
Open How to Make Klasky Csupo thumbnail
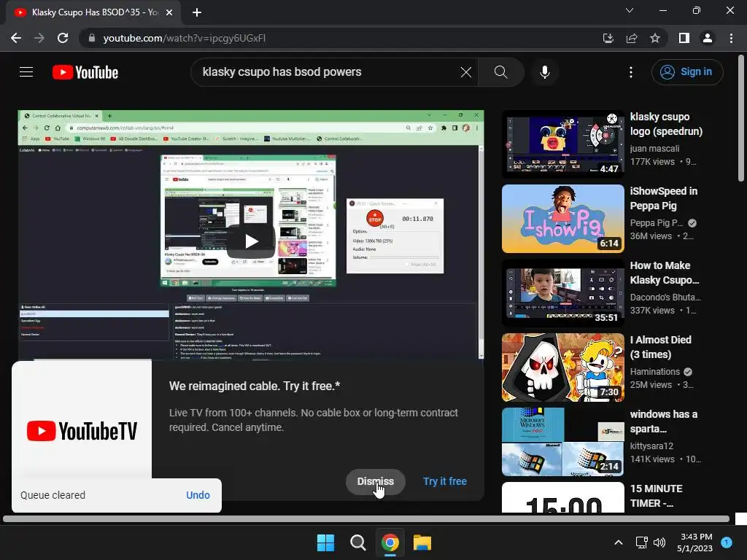click(562, 293)
